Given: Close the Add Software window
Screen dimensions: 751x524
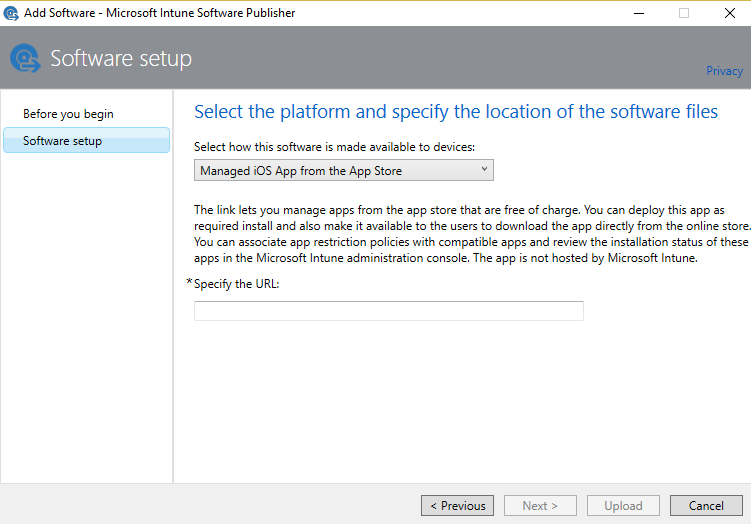Looking at the screenshot, I should (729, 13).
